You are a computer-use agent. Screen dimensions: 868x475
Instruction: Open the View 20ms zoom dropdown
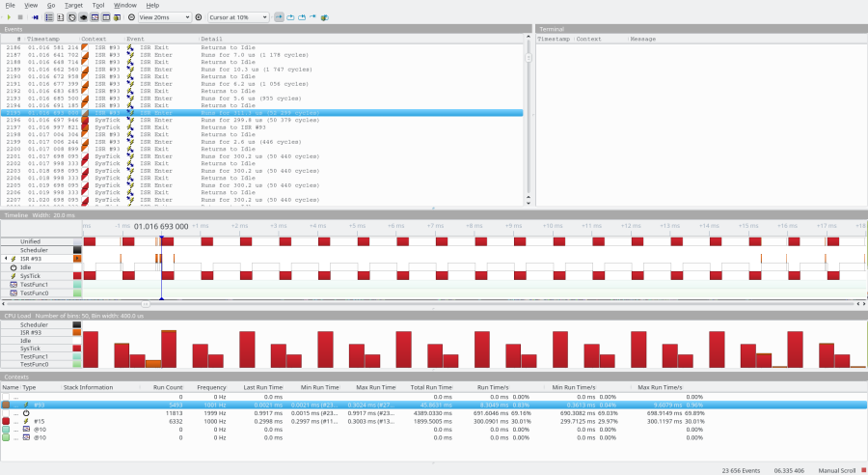tap(164, 17)
